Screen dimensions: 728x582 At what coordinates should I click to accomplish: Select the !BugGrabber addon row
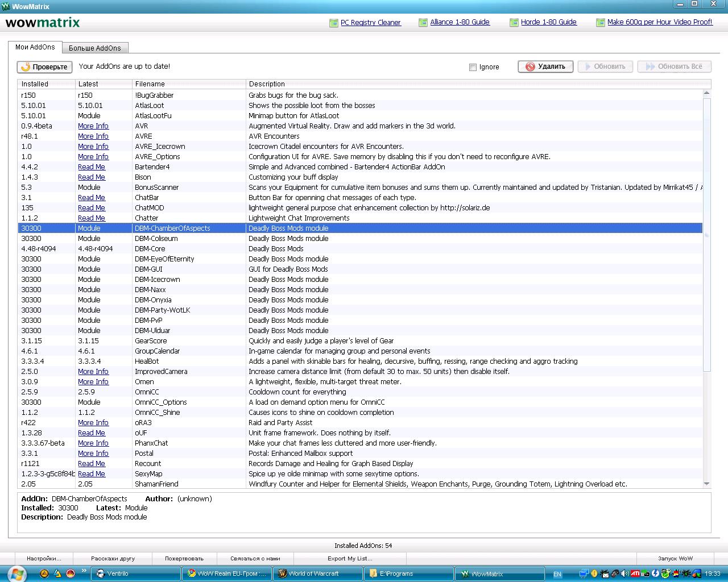point(361,95)
